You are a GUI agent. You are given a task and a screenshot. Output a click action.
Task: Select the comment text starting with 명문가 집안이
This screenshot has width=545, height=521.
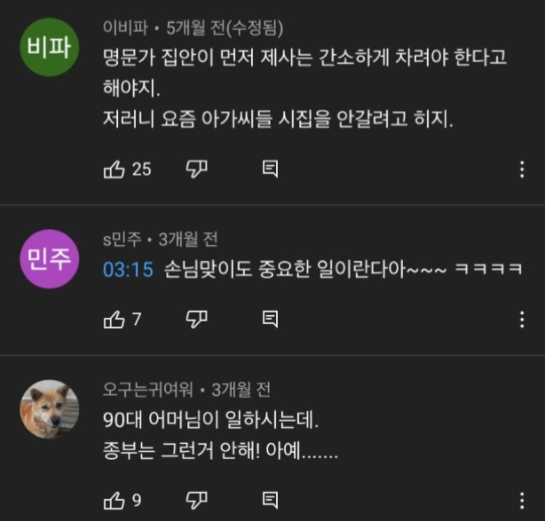(305, 88)
